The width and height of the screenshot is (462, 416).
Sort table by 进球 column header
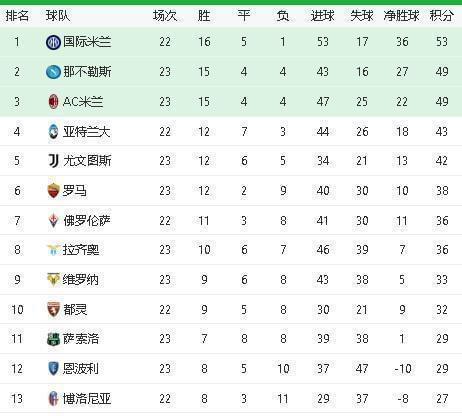[322, 16]
